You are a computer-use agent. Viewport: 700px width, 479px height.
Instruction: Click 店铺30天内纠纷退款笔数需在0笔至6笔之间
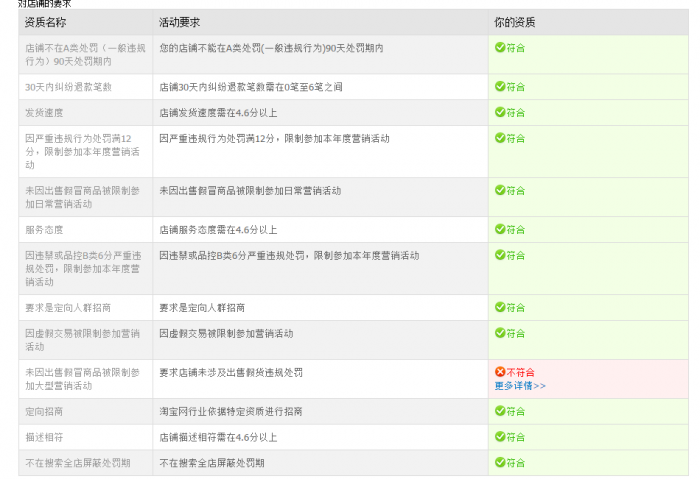[251, 87]
